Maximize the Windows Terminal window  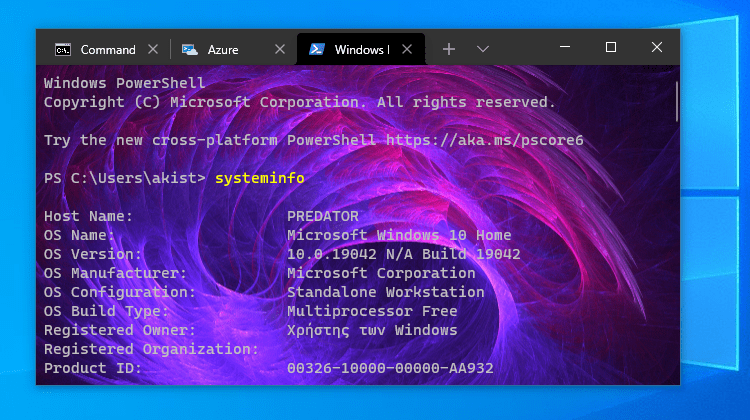tap(611, 47)
